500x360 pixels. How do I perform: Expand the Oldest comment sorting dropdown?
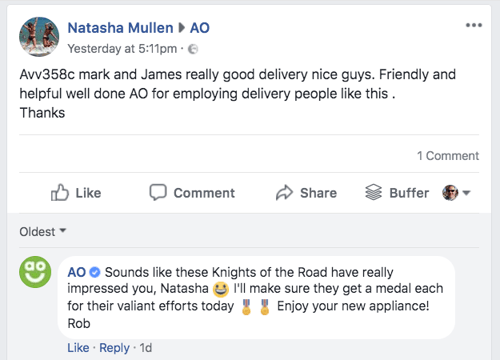tap(43, 231)
